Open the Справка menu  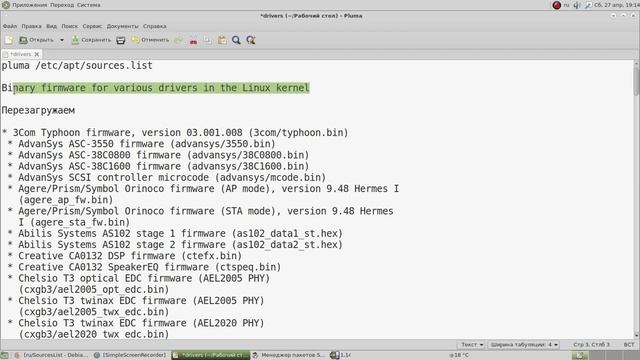tap(155, 26)
